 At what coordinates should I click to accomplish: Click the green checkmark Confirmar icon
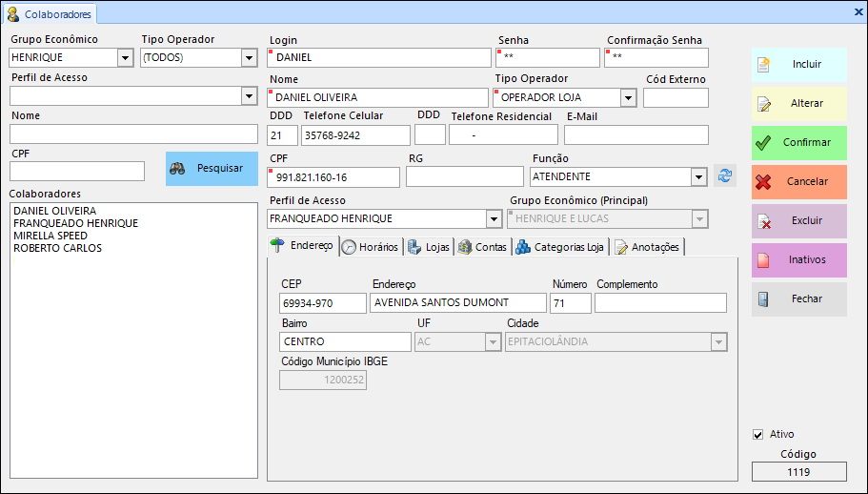click(x=762, y=143)
